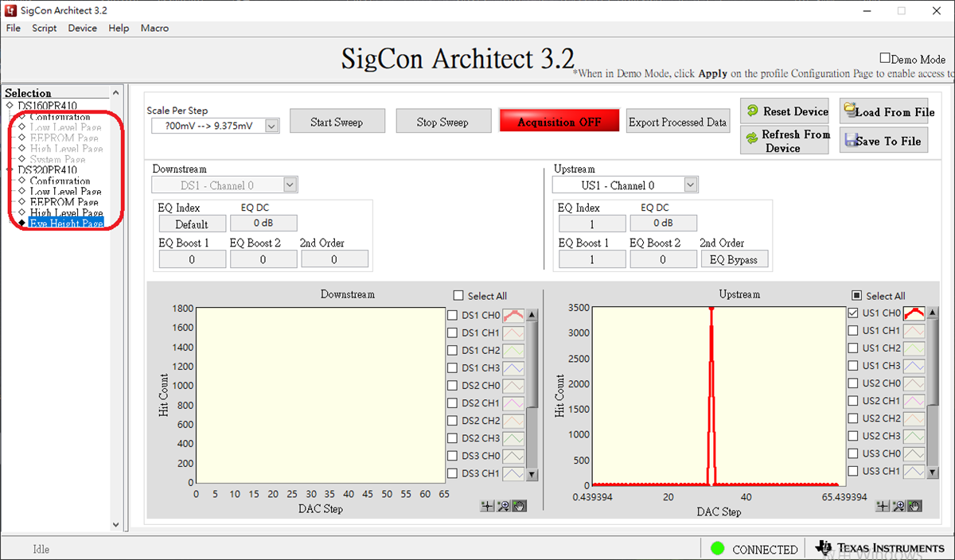
Task: Select the Downstream graph pan hand tool
Action: (519, 506)
